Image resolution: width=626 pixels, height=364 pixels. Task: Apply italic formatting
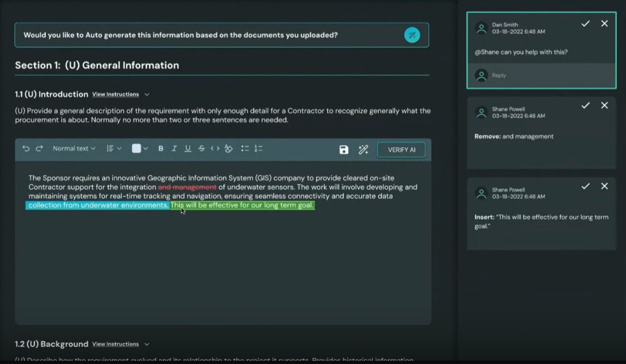coord(174,149)
